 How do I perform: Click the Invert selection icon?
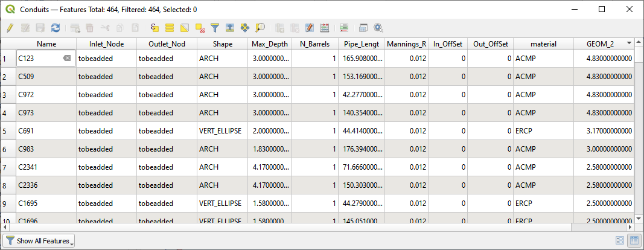[185, 28]
